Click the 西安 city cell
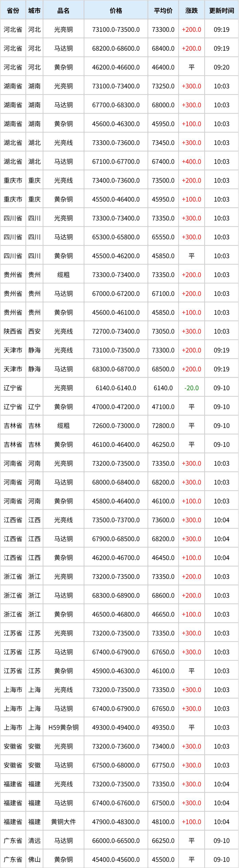 34,331
